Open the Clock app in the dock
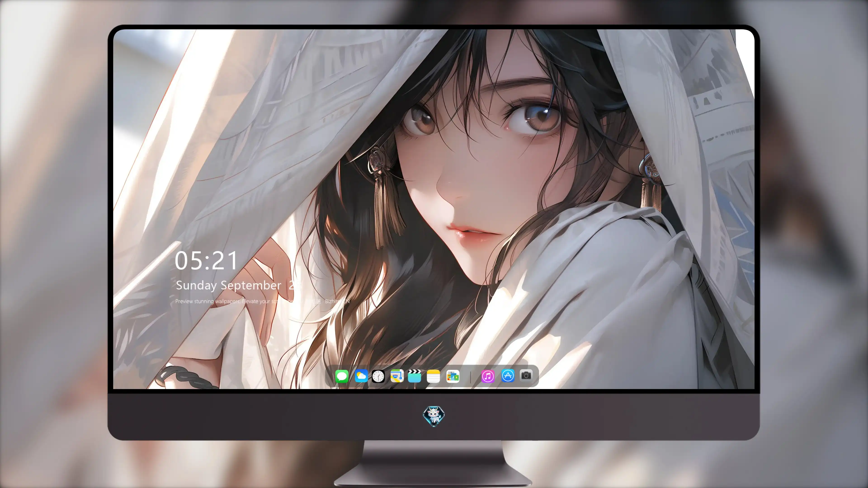 pos(378,376)
